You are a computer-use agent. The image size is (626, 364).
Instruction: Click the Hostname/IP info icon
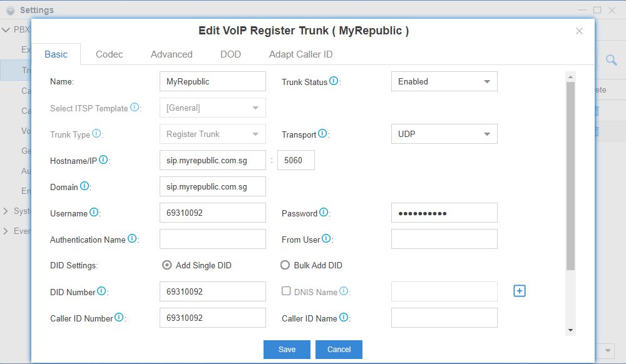click(103, 160)
